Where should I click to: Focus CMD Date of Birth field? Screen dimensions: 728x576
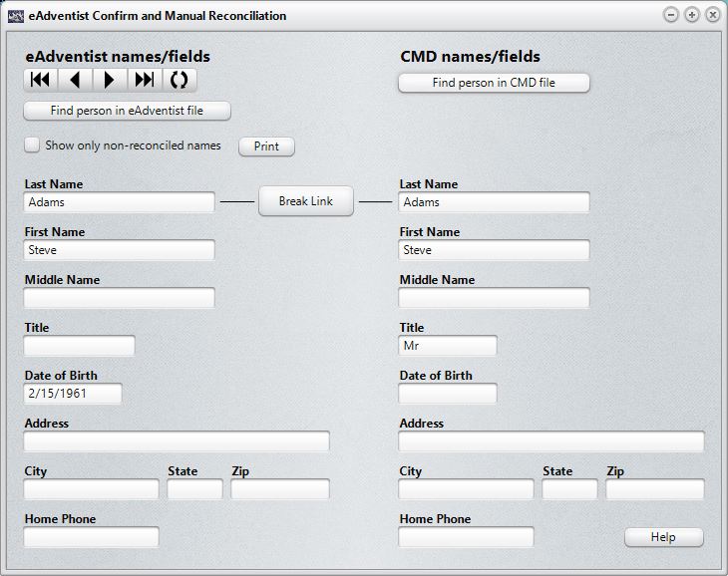(x=448, y=394)
